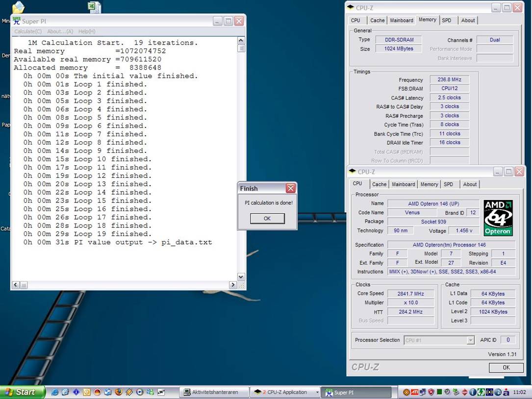This screenshot has height=399, width=532.
Task: Open Windows Media Player quick launch icon
Action: click(x=140, y=392)
